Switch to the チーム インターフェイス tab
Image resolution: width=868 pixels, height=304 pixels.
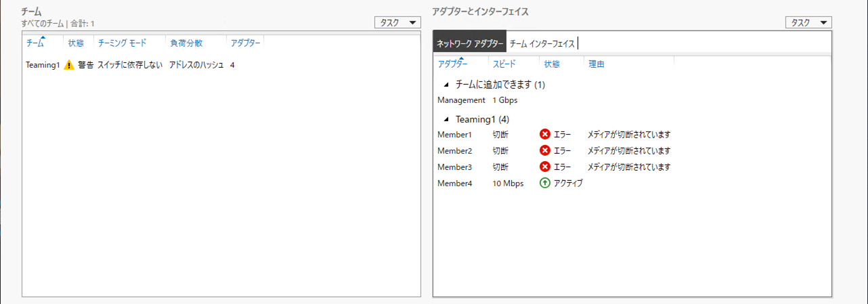pyautogui.click(x=542, y=43)
